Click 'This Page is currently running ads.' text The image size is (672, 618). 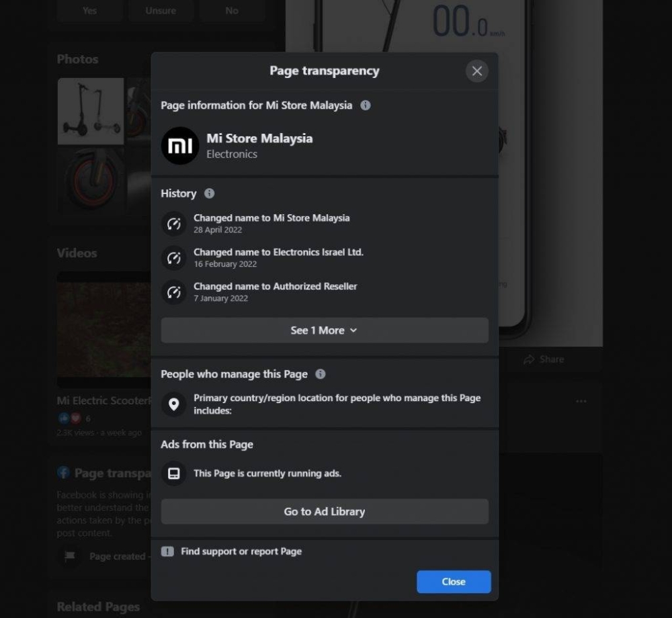tap(267, 474)
